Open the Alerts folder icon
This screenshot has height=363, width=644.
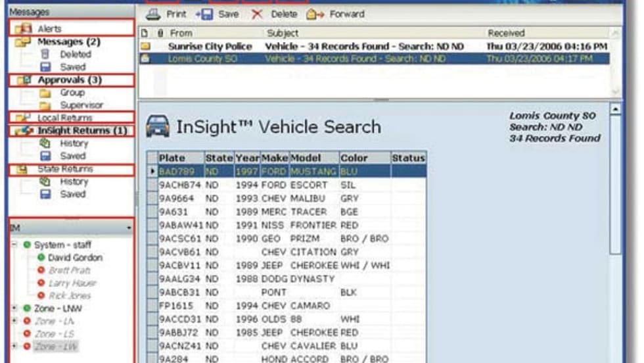[24, 28]
